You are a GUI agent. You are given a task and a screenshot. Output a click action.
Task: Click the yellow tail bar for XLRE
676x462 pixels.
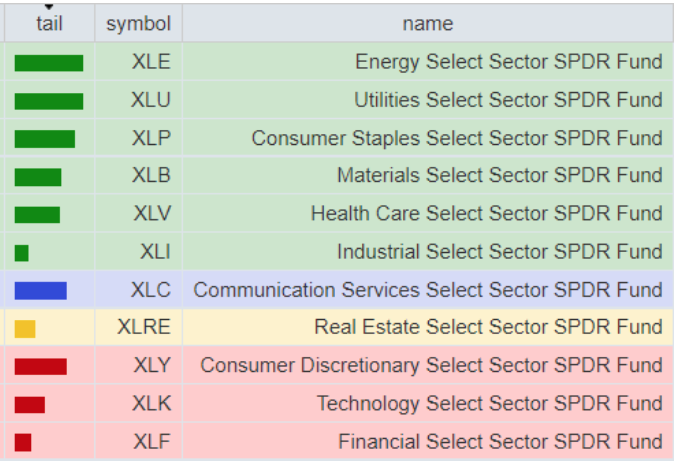click(x=25, y=329)
